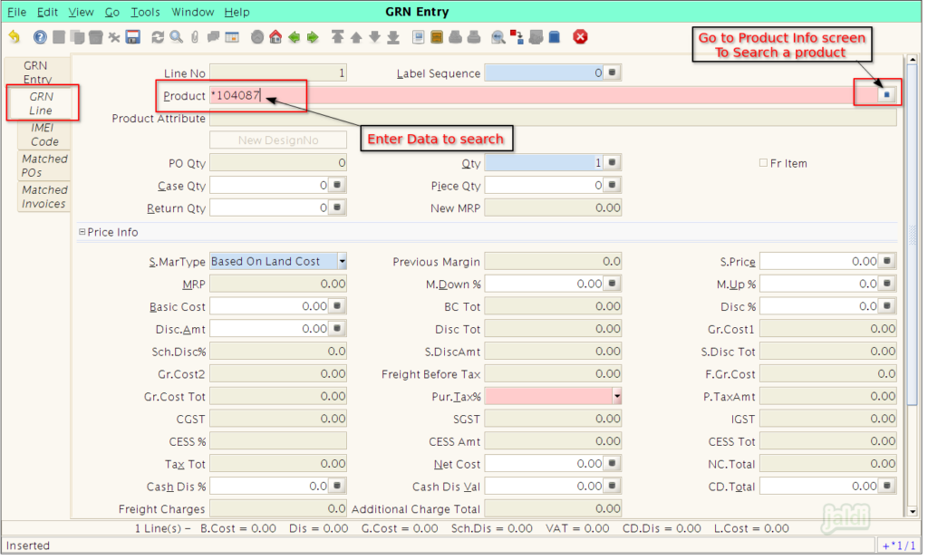Click the brown archive cabinet icon
Screen dimensions: 928x560
click(x=437, y=37)
